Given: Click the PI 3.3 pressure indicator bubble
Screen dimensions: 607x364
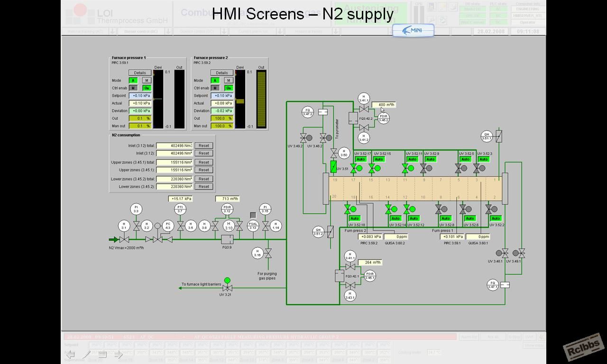Looking at the screenshot, I should (136, 209).
